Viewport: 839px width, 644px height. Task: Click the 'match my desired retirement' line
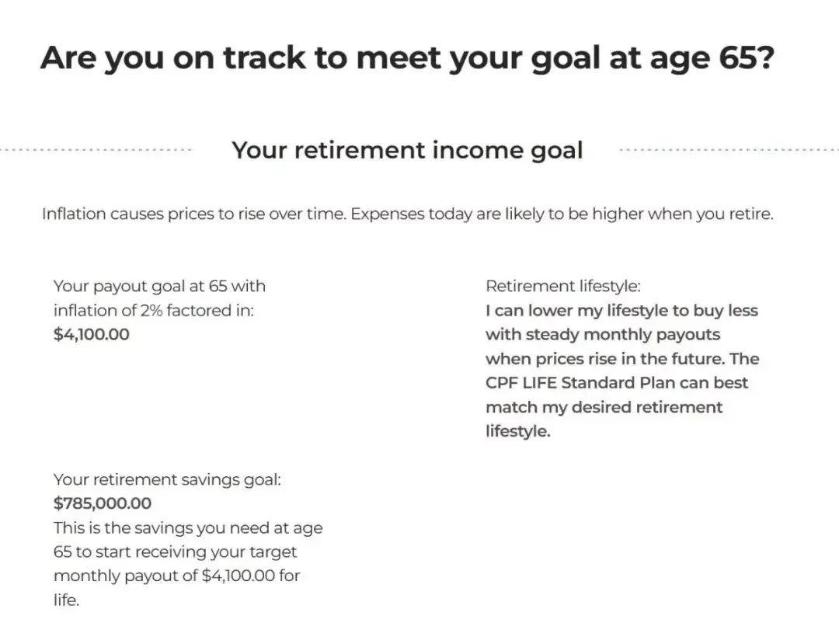pyautogui.click(x=604, y=407)
